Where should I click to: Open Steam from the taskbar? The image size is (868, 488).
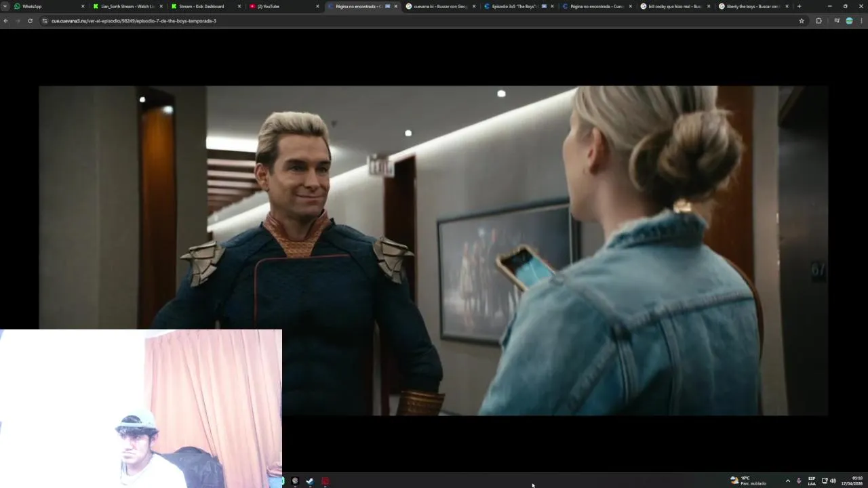click(310, 481)
